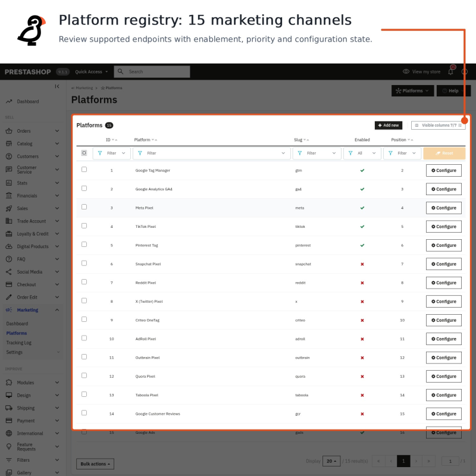Click the Trade Account building icon
Screen dimensions: 476x476
coord(9,221)
